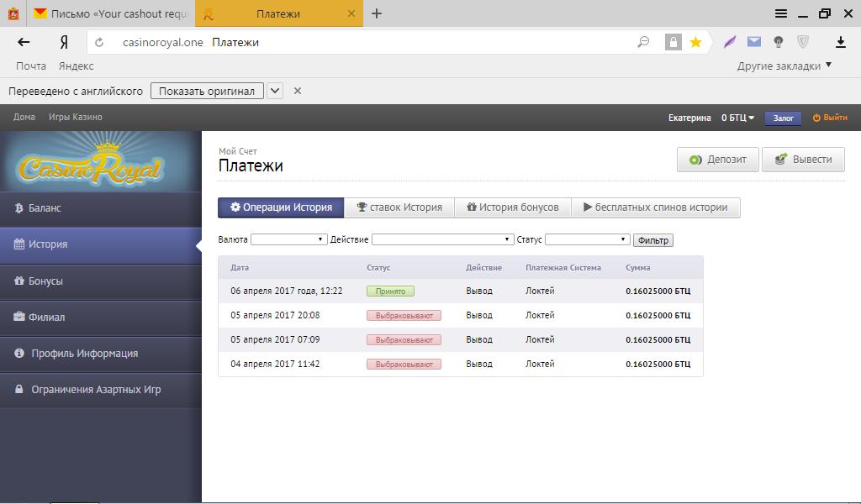Expand the Валюта dropdown
861x504 pixels.
tap(288, 239)
